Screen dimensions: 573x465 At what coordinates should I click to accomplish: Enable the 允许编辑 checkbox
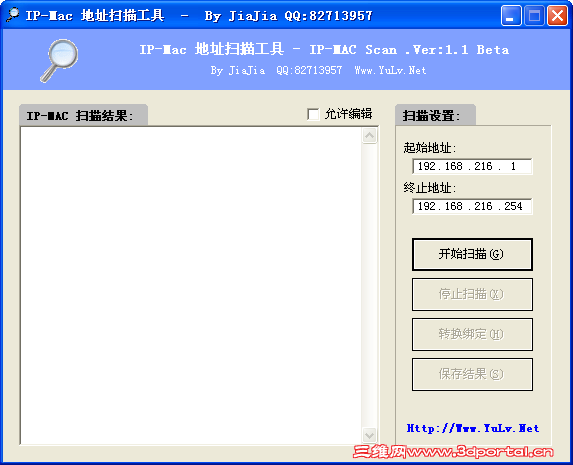313,114
